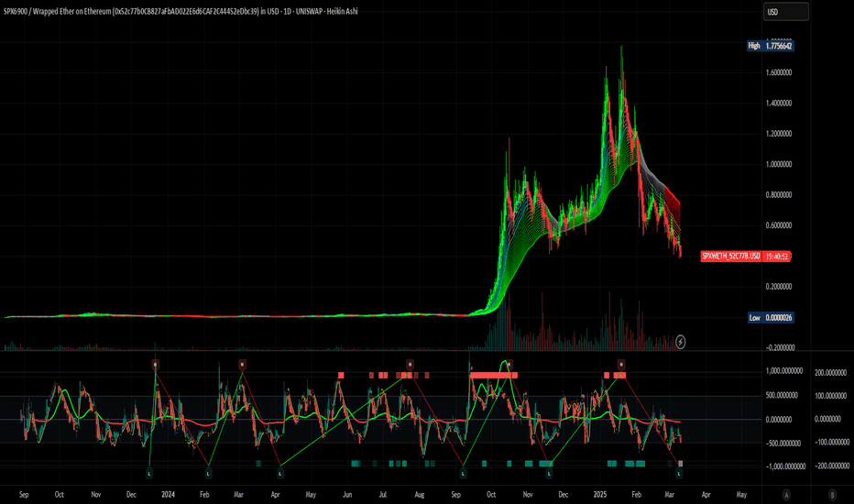The image size is (854, 504).
Task: Select the H marker above the March 2024 peak
Action: pyautogui.click(x=243, y=364)
